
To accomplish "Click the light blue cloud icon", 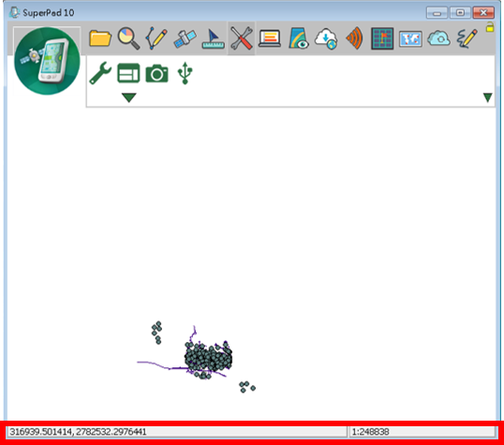I will pyautogui.click(x=438, y=38).
